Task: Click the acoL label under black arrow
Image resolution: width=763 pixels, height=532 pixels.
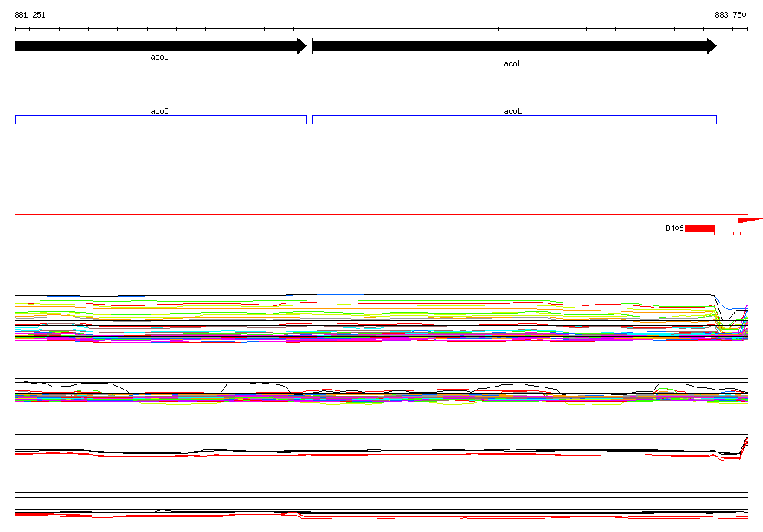Action: [513, 64]
